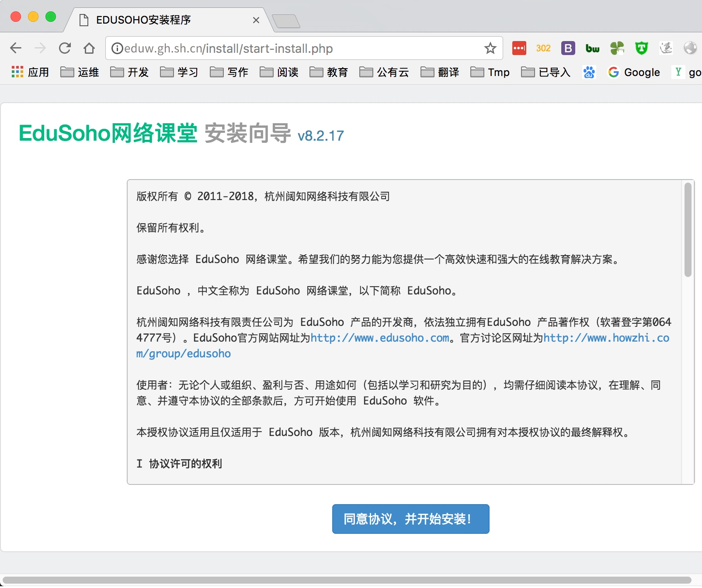Click the green shield T extension icon

641,48
